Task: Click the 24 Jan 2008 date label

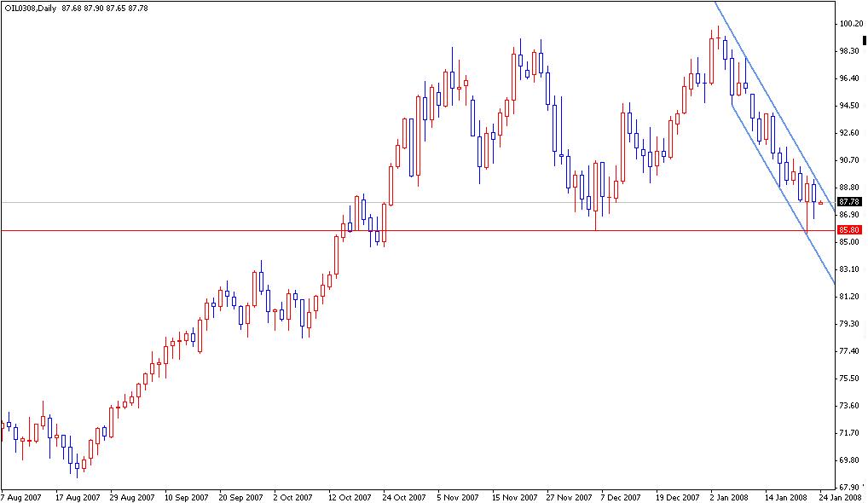Action: pyautogui.click(x=841, y=498)
